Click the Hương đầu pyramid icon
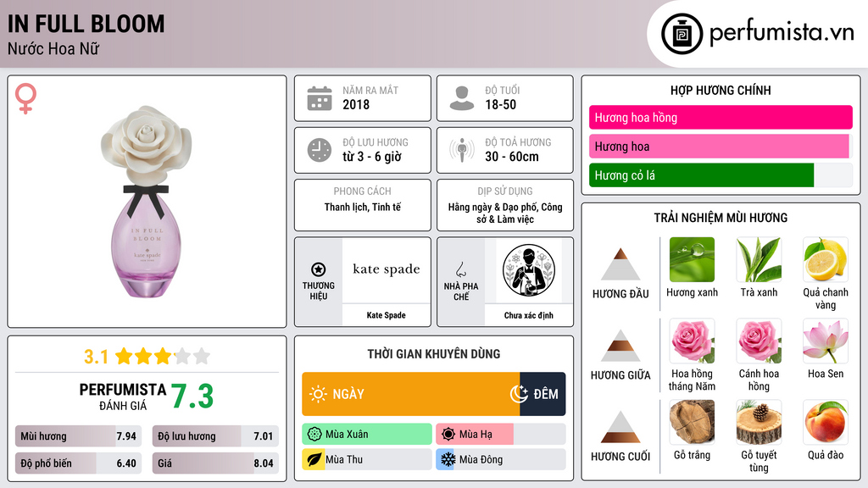Viewport: 868px width, 488px height. point(620,264)
